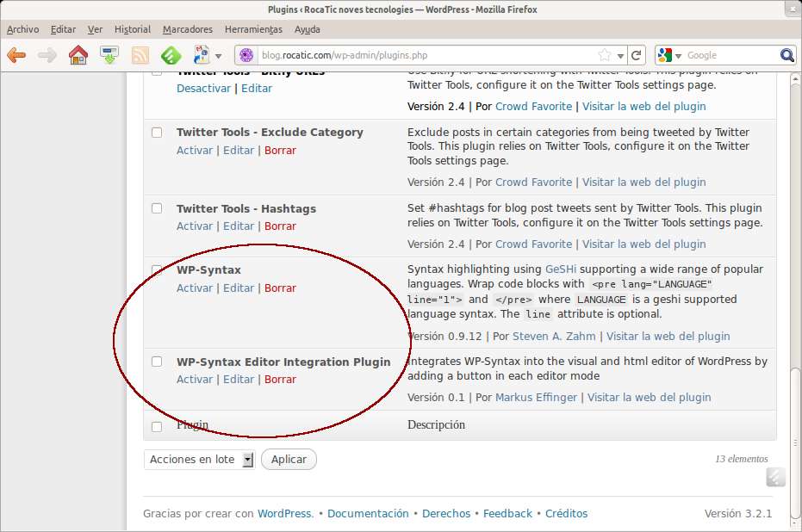Expand the address bar history arrow

point(620,55)
